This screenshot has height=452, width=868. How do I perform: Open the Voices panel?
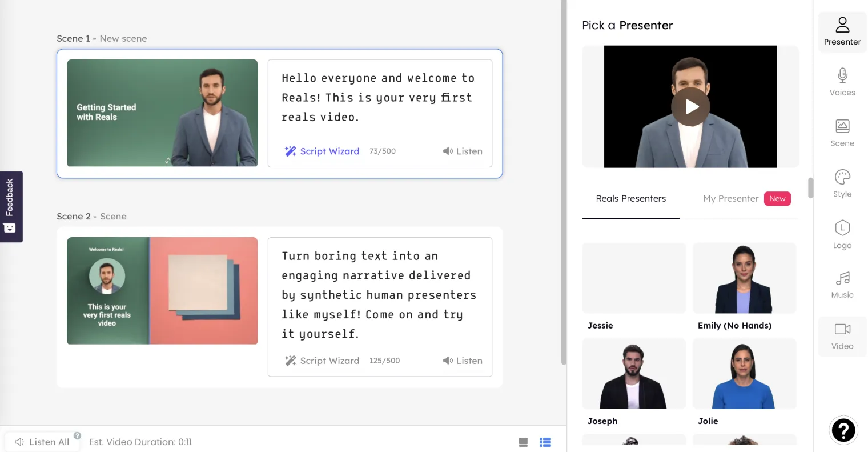pyautogui.click(x=842, y=82)
